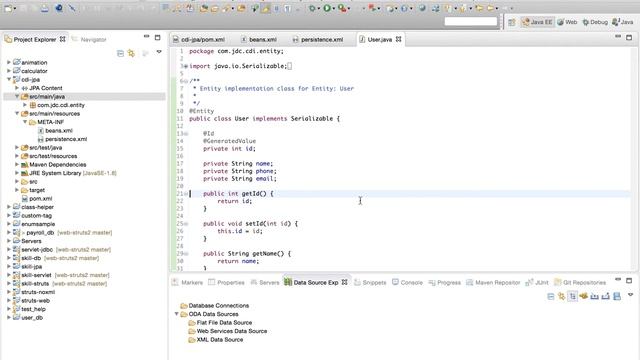640x360 pixels.
Task: Toggle the fold marker at line 25 setId
Action: pos(186,224)
